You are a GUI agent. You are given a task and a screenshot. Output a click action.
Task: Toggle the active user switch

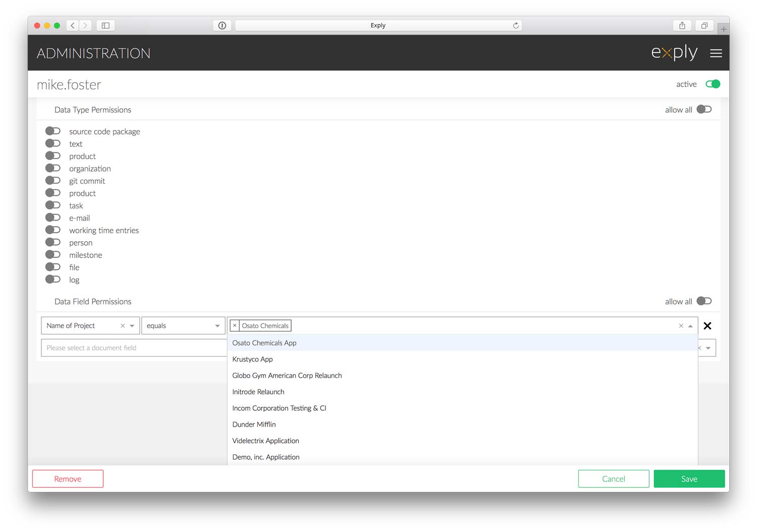[x=713, y=84]
